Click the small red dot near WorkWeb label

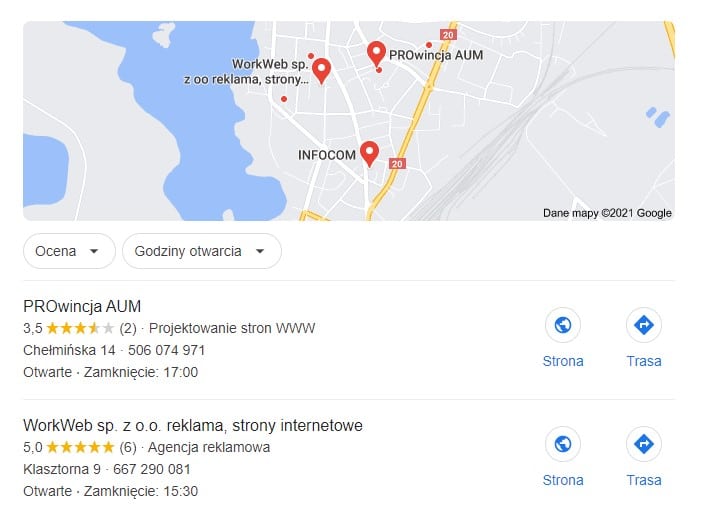311,56
